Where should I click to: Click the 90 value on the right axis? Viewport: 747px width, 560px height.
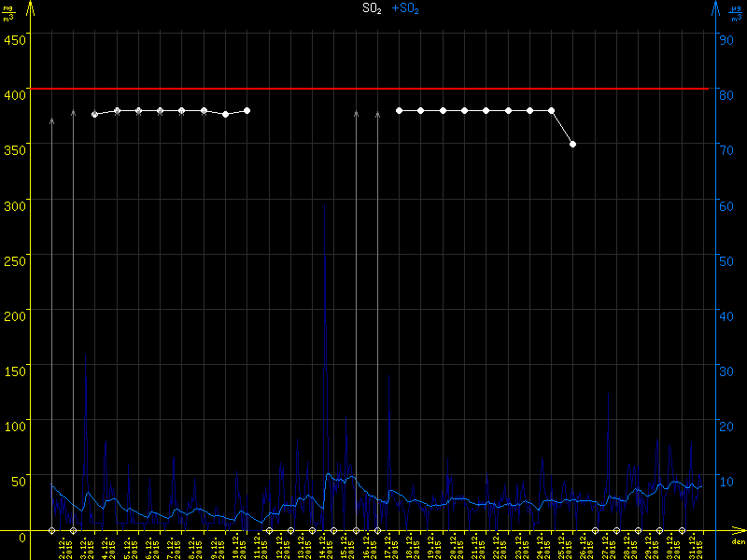tap(725, 38)
